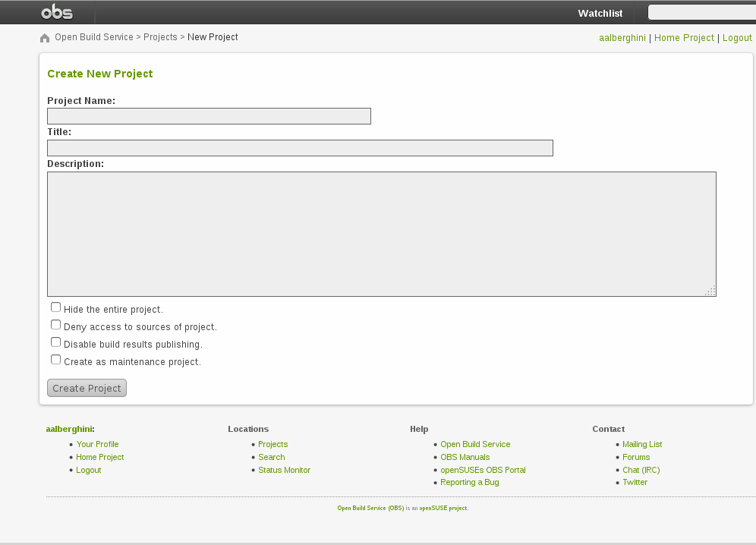Click the header search box

tap(701, 12)
